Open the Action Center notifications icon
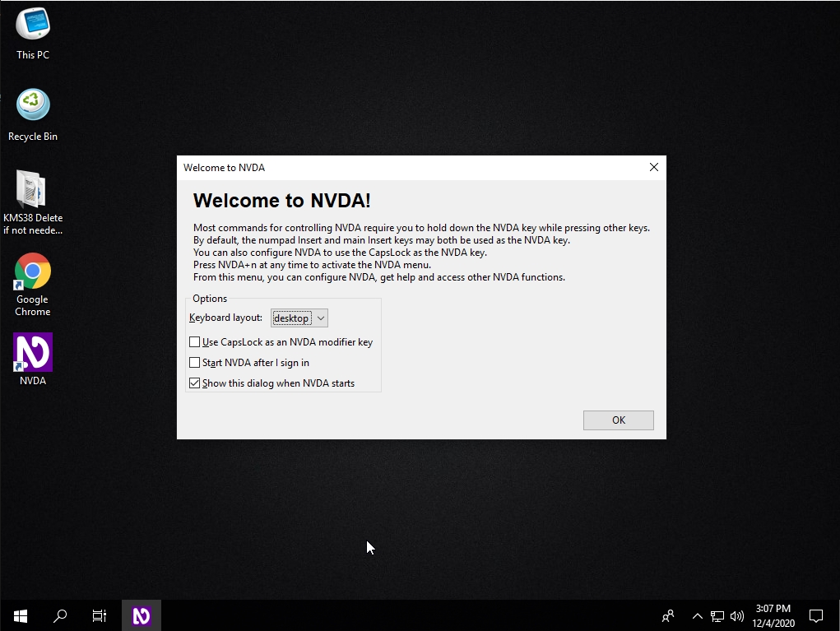 coord(816,616)
